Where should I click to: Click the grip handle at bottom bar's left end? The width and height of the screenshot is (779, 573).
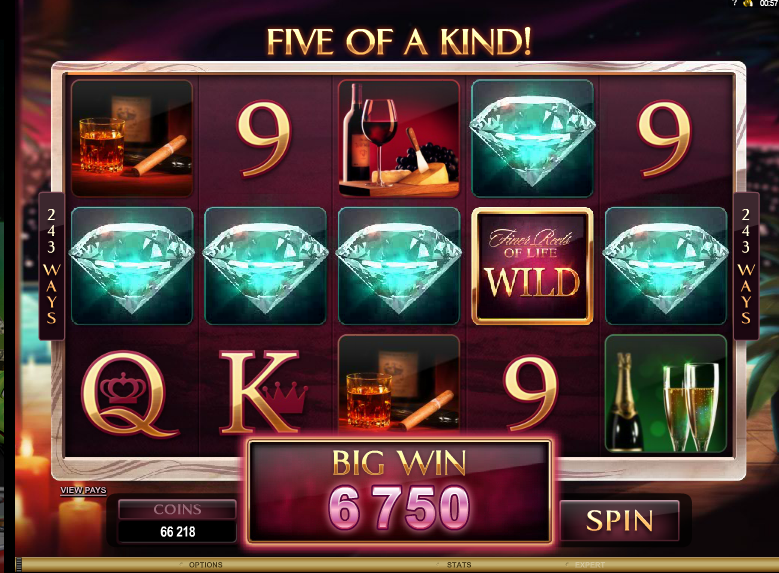[x=19, y=565]
